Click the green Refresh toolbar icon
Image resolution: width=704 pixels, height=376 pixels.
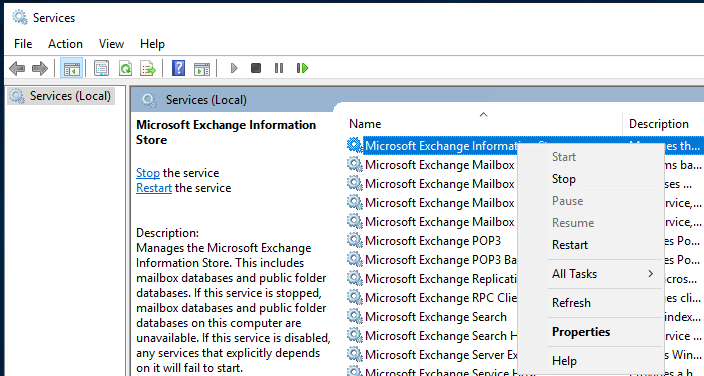(125, 68)
